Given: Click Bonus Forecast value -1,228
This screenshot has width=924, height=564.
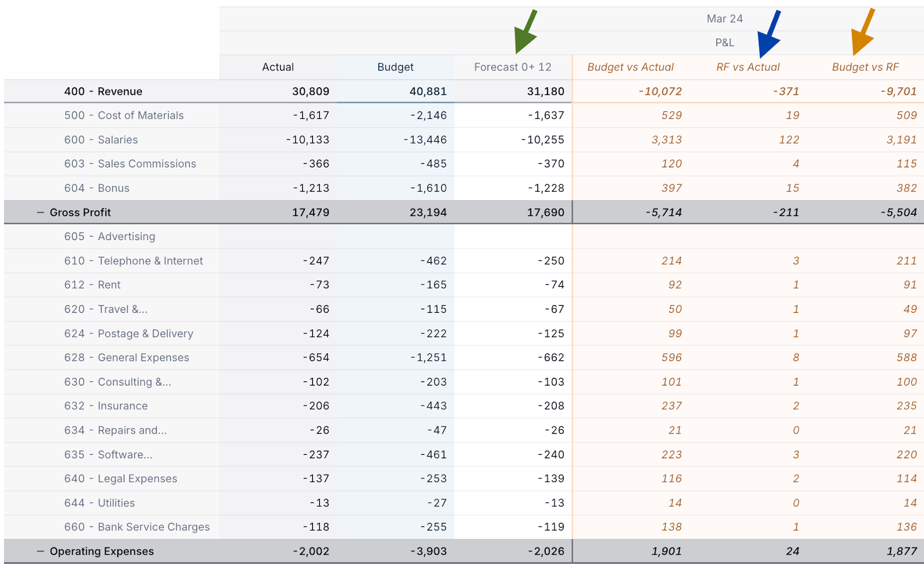Looking at the screenshot, I should (546, 188).
